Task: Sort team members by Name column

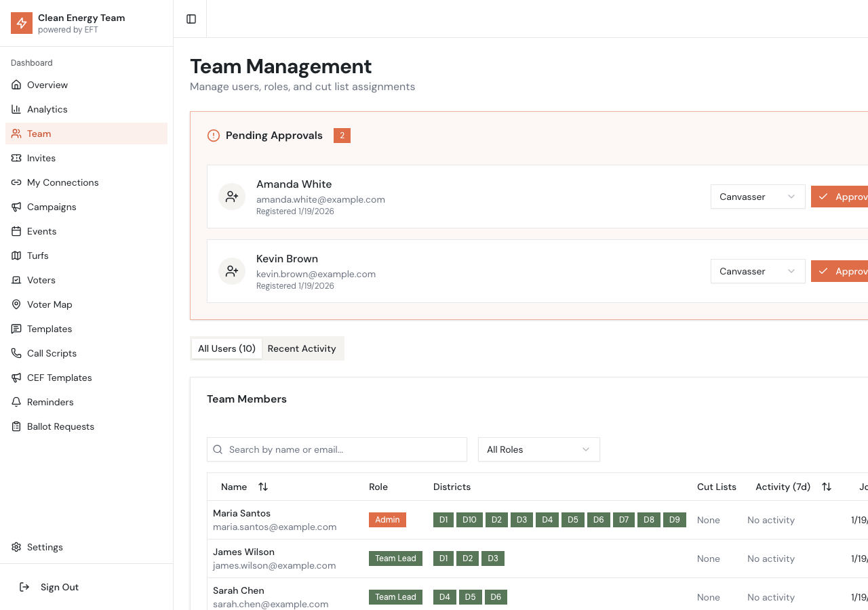Action: point(262,487)
